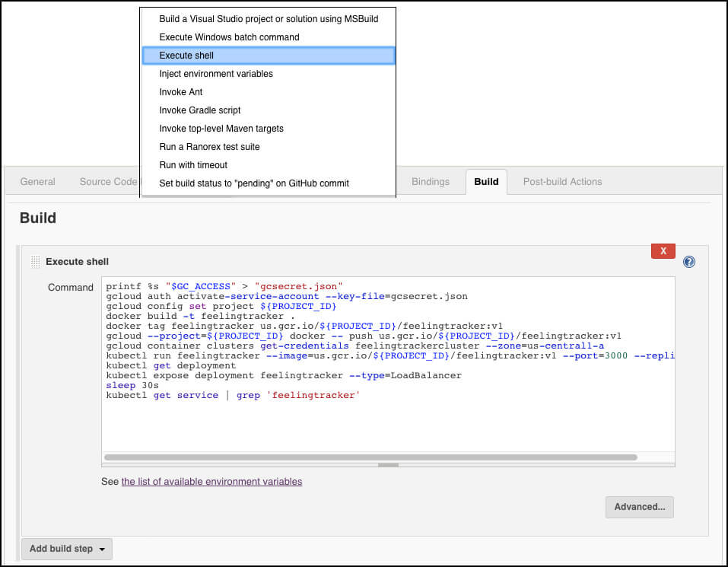Select Invoke Gradle script option

269,110
